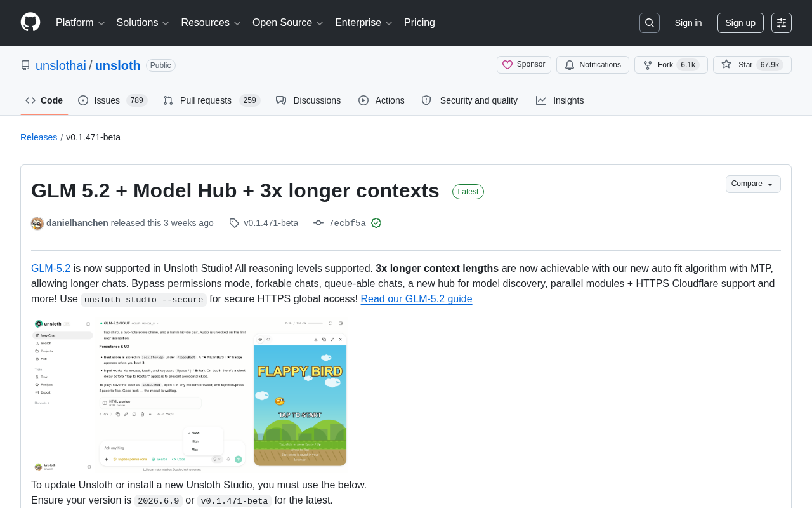The width and height of the screenshot is (812, 508).
Task: Expand the Enterprise menu
Action: [x=364, y=23]
